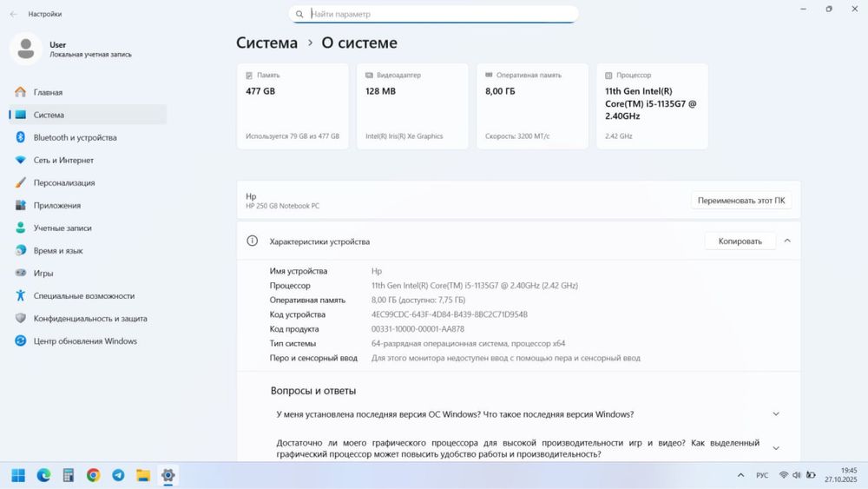The image size is (868, 489).
Task: Click the Код устройства value
Action: 450,314
